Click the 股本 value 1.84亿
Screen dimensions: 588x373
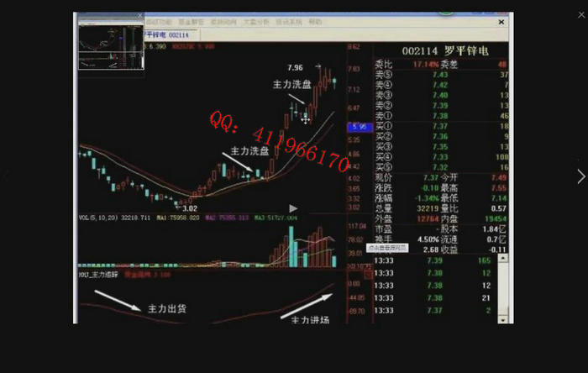[x=495, y=229]
